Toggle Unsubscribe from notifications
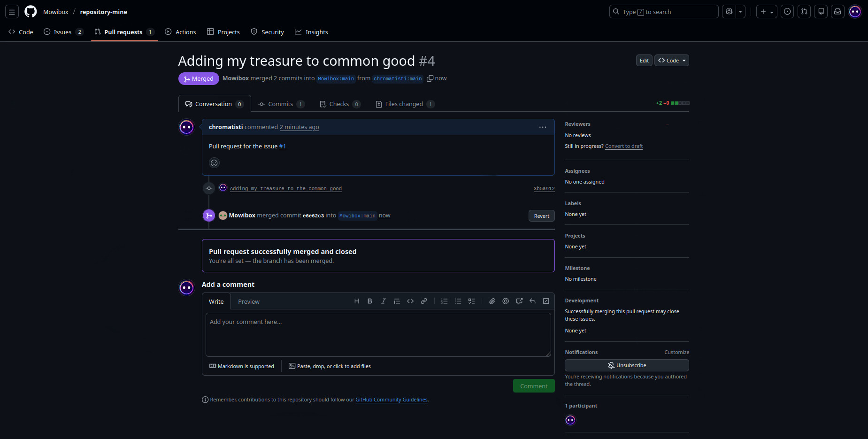This screenshot has height=439, width=868. tap(627, 365)
